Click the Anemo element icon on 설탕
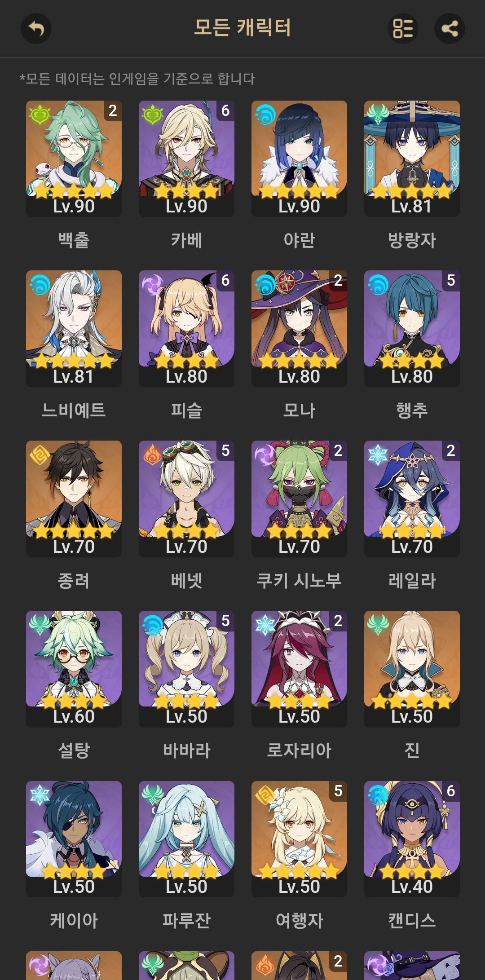 40,625
